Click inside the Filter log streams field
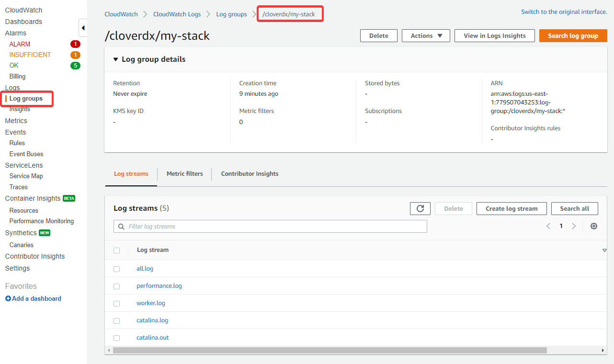Screen dimensions: 614x364 coord(270,226)
